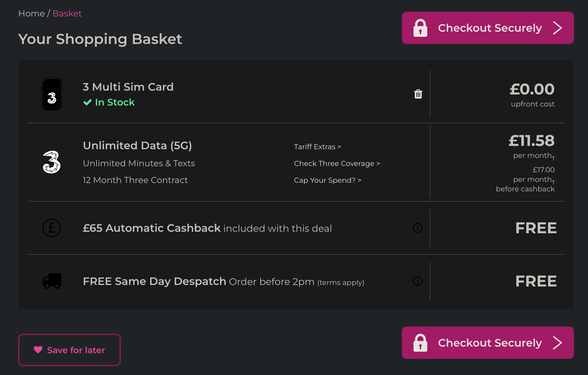Click the Unlimited Data (5G) plan title
Image resolution: width=588 pixels, height=375 pixels.
(137, 146)
